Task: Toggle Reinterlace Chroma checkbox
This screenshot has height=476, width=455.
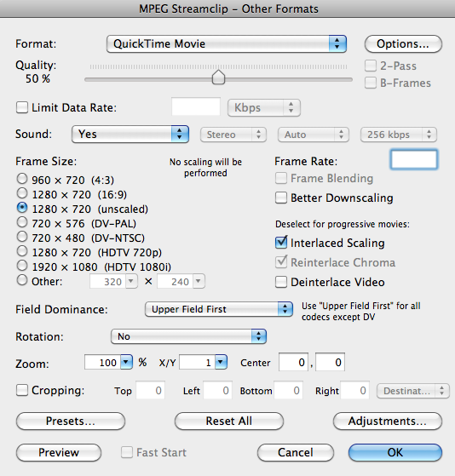Action: pos(281,262)
